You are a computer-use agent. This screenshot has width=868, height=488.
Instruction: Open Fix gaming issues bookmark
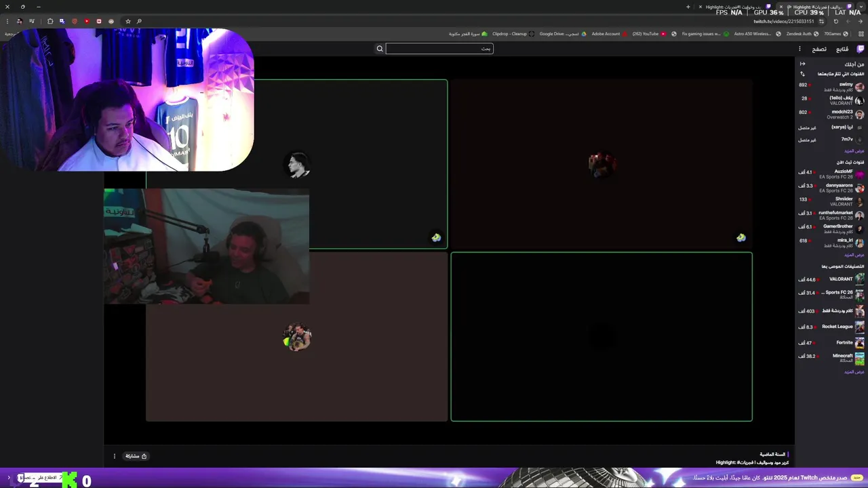click(705, 33)
